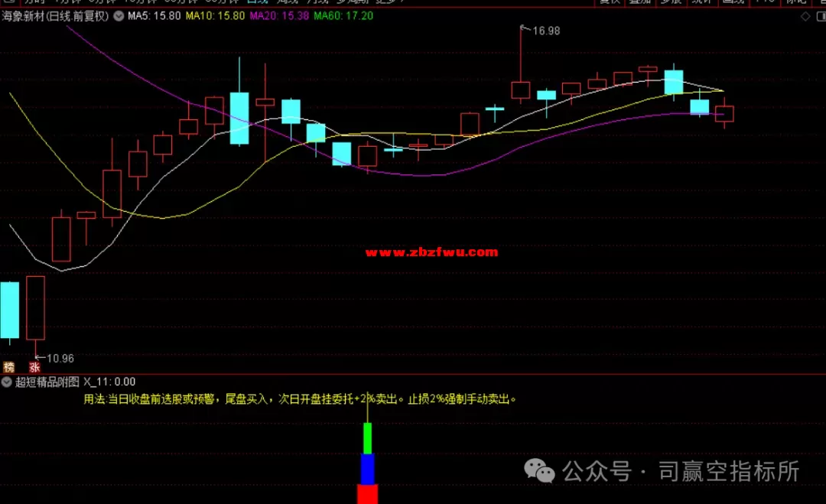Click the diamond marker icon at top right
The width and height of the screenshot is (826, 504).
pyautogui.click(x=805, y=17)
